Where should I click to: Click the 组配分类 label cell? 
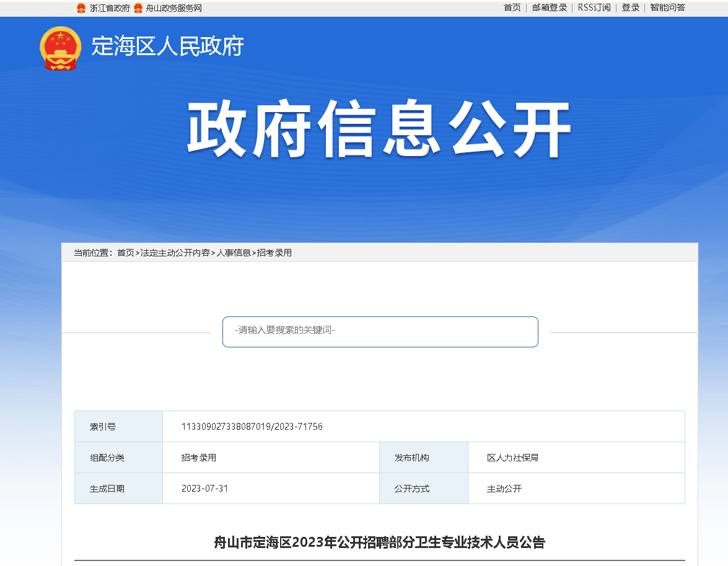click(118, 458)
